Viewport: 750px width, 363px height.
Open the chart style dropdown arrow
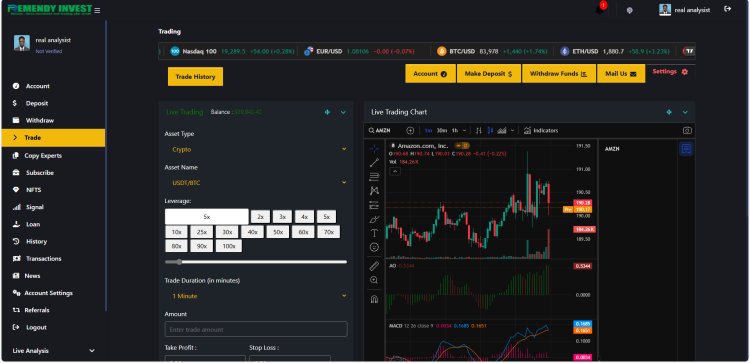512,130
